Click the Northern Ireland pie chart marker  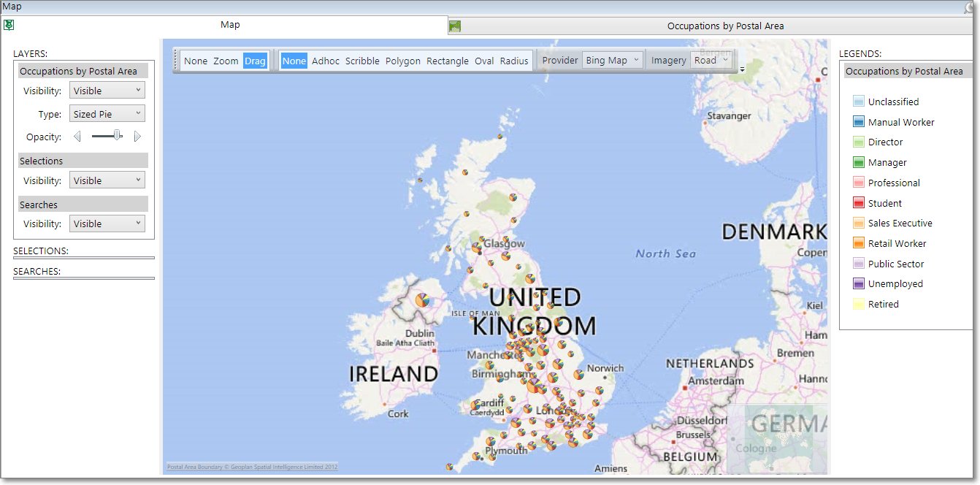(x=422, y=299)
